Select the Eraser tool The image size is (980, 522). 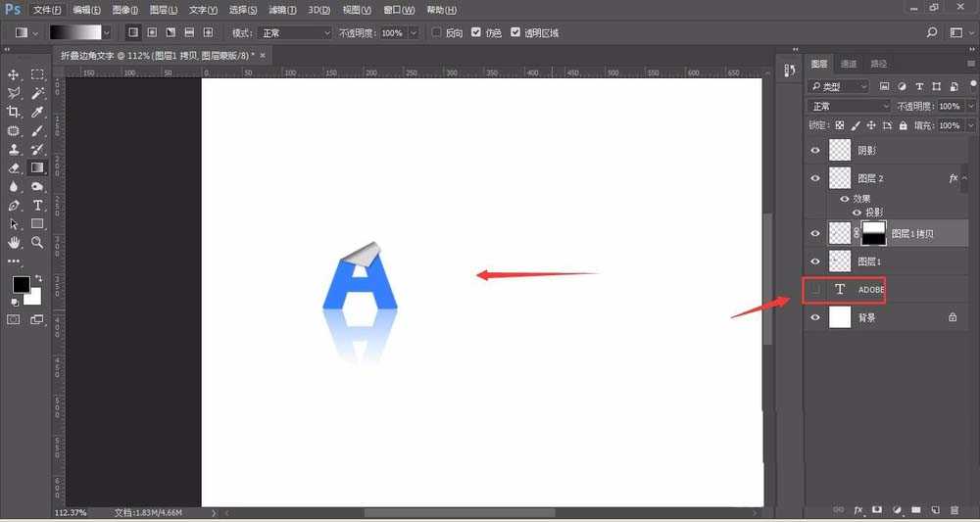click(x=14, y=168)
